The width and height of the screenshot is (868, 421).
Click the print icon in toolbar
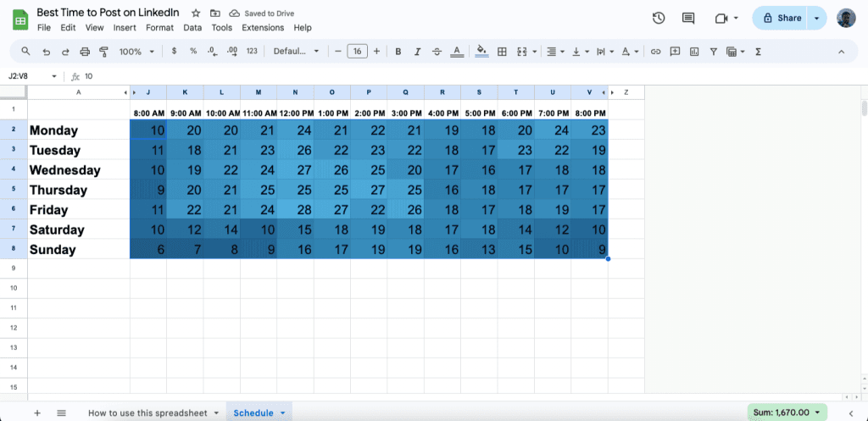click(84, 52)
